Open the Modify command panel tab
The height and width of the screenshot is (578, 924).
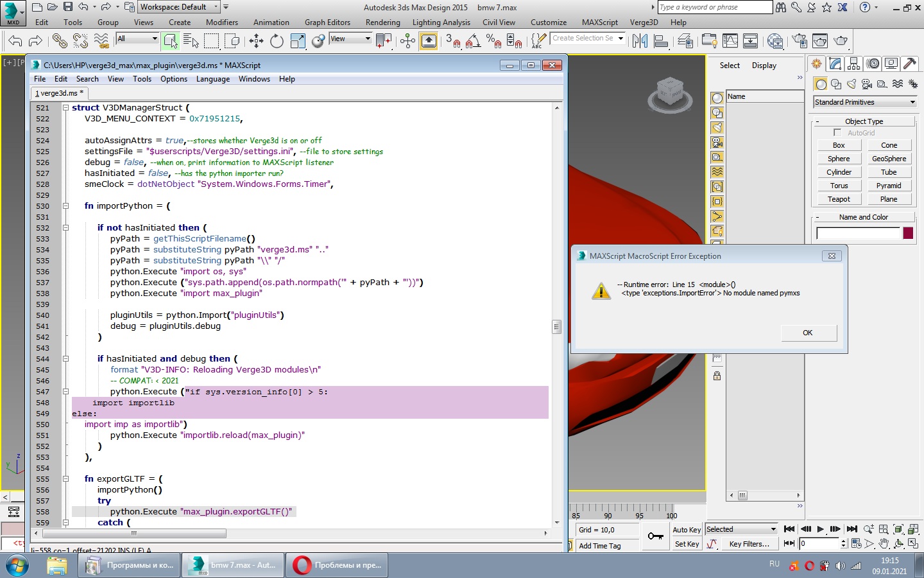click(835, 64)
